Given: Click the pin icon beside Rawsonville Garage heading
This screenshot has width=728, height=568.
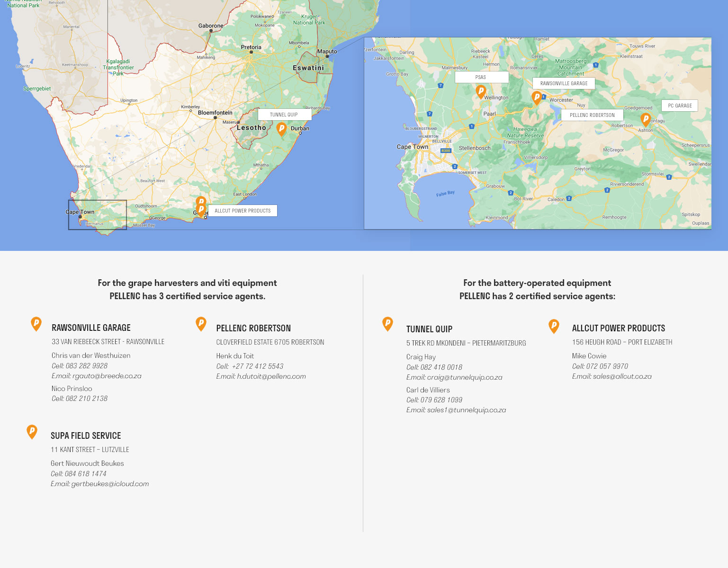Looking at the screenshot, I should tap(36, 324).
